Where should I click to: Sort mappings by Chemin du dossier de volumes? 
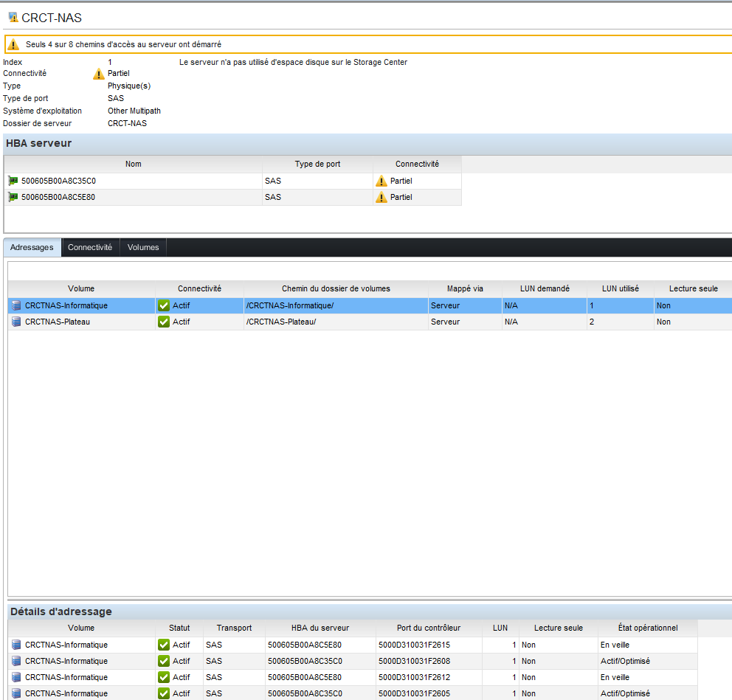336,288
